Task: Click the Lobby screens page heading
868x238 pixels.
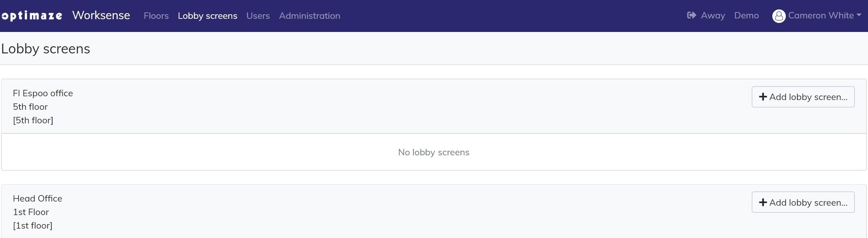Action: (46, 49)
